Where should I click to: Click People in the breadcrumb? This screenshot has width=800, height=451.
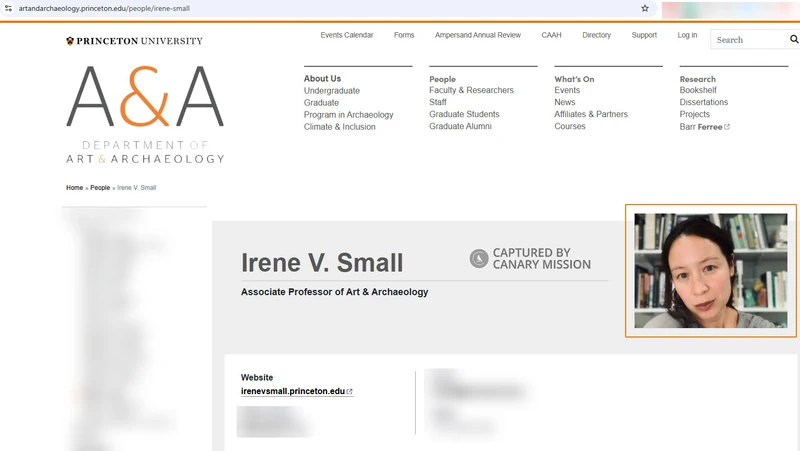(x=100, y=188)
